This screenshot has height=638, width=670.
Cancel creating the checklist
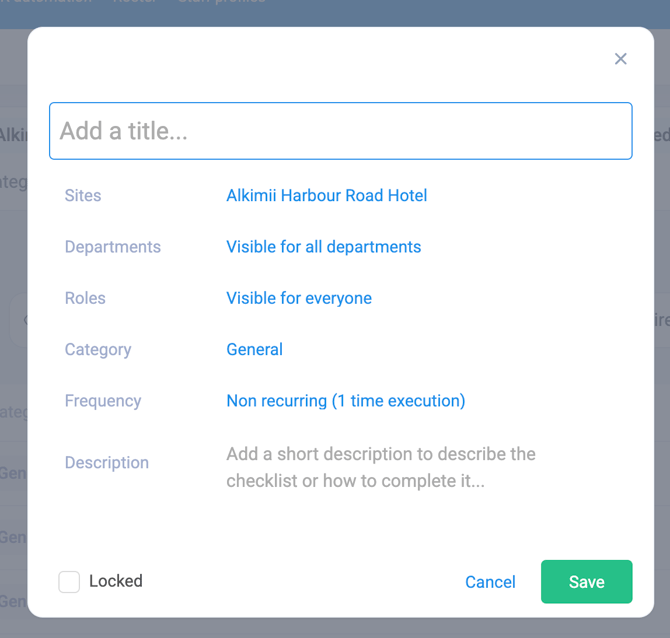(x=490, y=582)
